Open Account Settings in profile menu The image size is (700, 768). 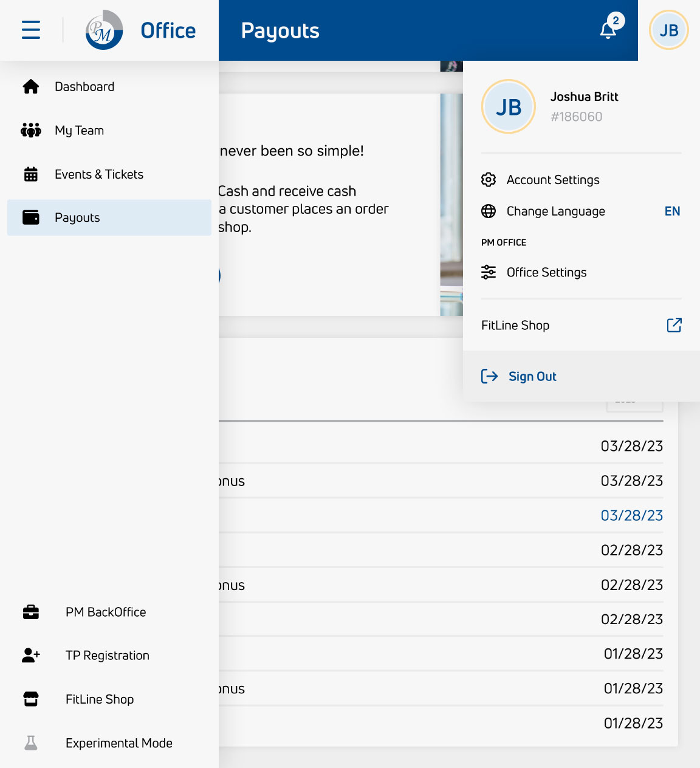click(553, 180)
